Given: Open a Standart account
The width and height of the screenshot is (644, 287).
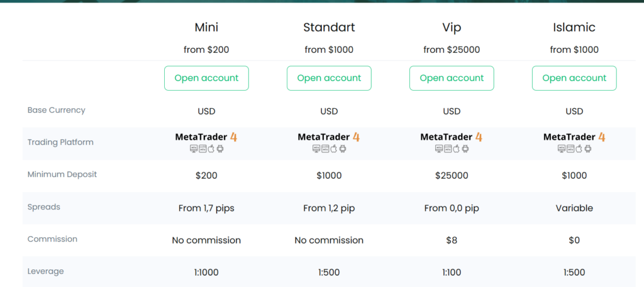Looking at the screenshot, I should 329,78.
